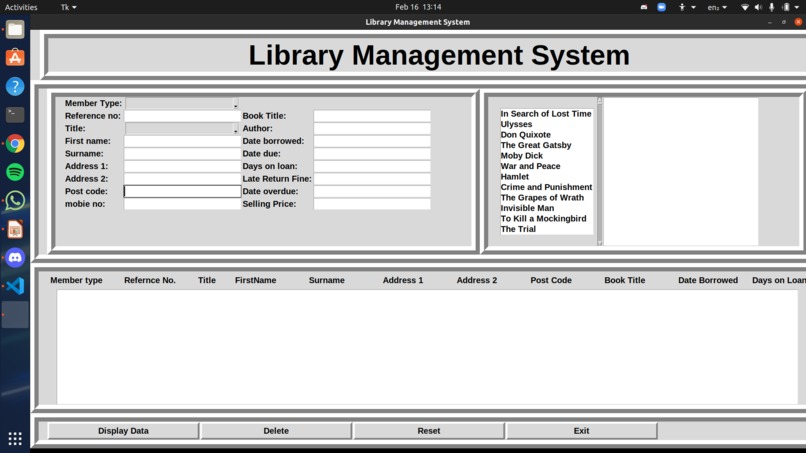Select 'To Kill a Mockingbird' in list
Screen dimensions: 806x453
[x=543, y=219]
